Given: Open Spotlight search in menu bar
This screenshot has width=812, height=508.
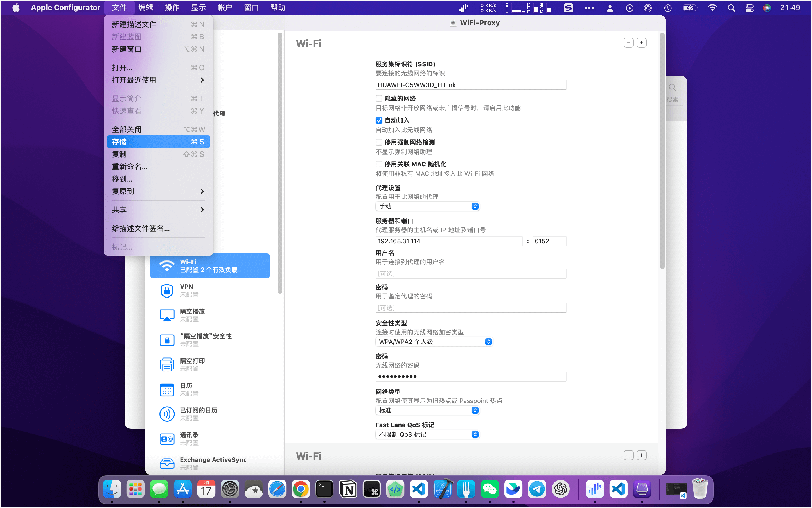Looking at the screenshot, I should tap(731, 8).
